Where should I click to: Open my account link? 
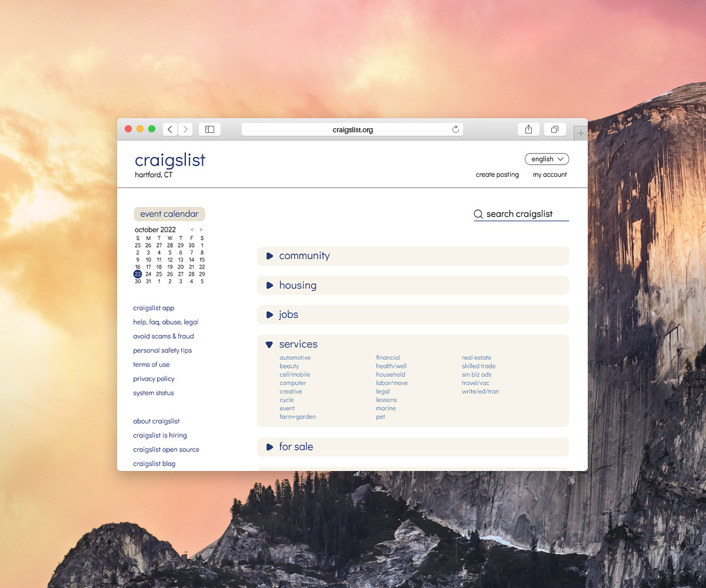click(x=550, y=175)
